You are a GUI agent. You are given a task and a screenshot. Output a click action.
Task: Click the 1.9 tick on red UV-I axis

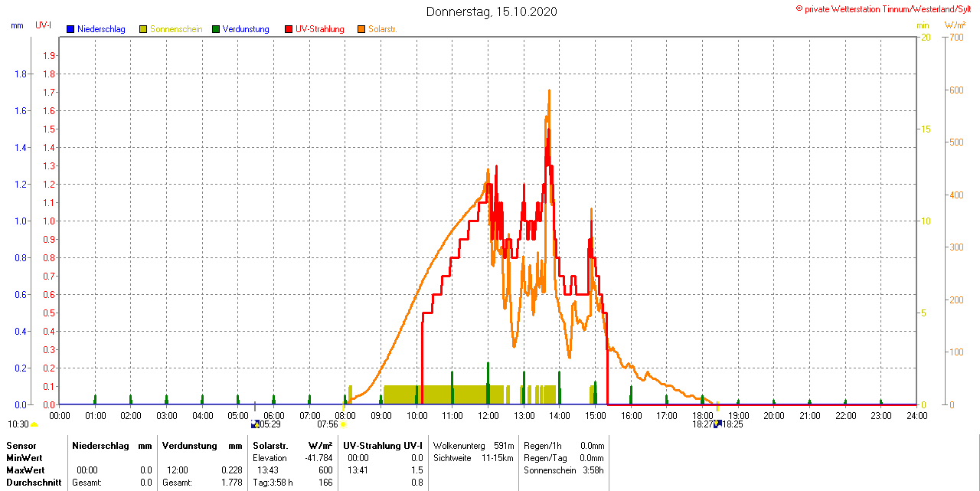(x=49, y=56)
